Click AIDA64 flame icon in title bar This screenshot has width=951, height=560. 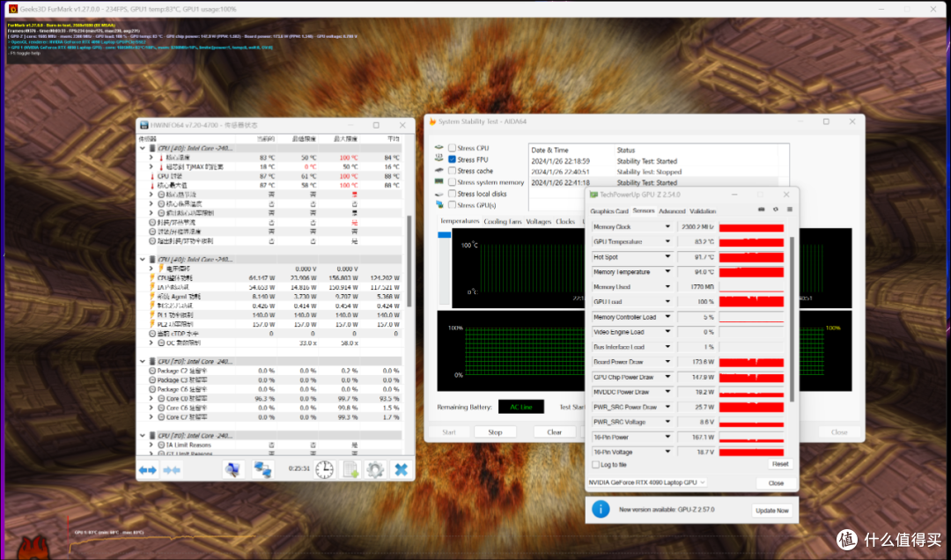[x=432, y=122]
